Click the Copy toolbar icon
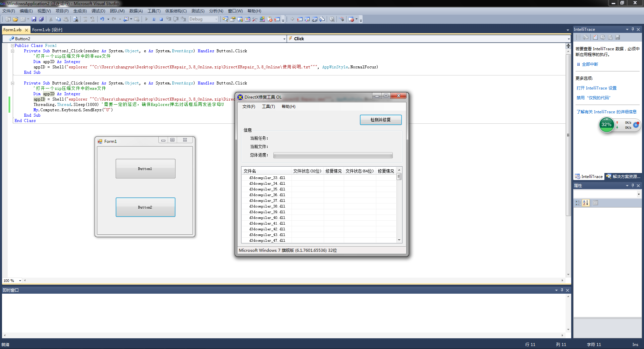 coord(58,19)
